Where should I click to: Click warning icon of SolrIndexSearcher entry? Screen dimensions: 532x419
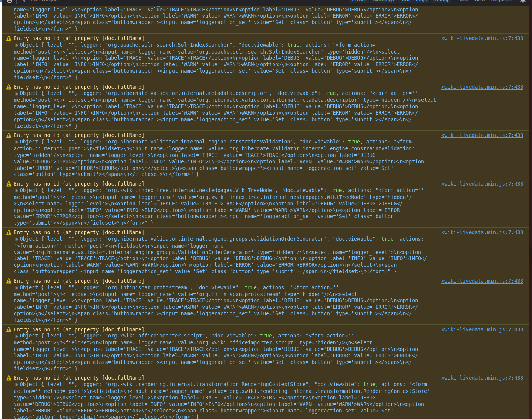(8, 38)
